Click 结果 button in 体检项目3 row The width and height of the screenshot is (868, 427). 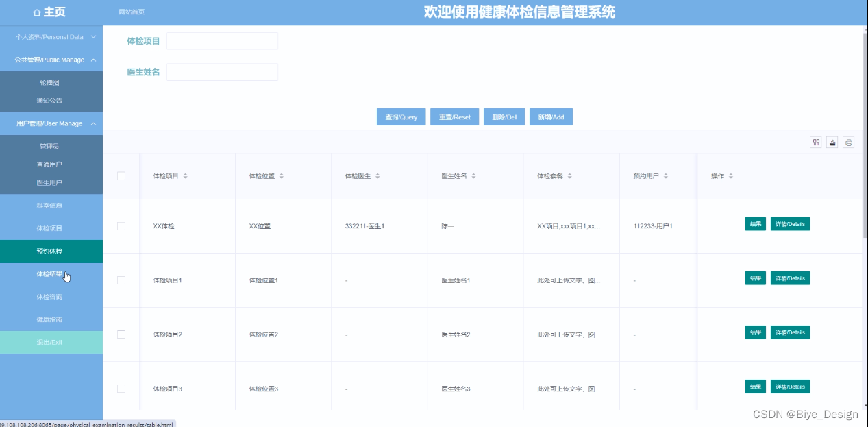click(755, 387)
